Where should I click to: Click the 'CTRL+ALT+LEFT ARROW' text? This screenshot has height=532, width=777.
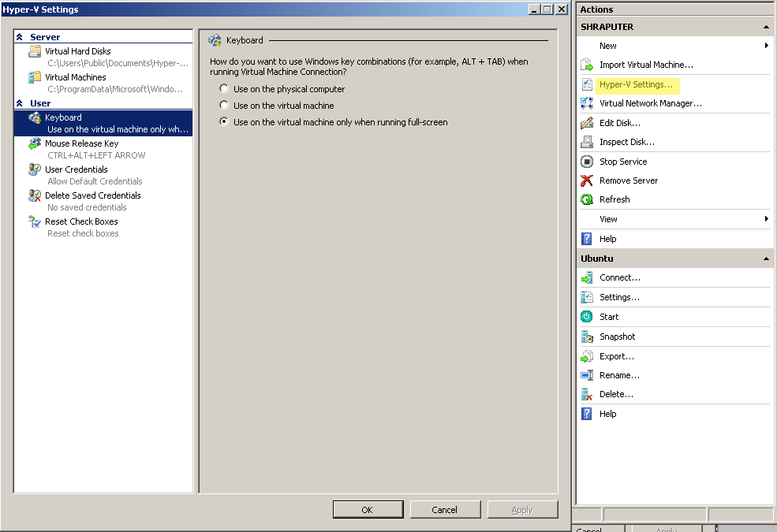(96, 155)
